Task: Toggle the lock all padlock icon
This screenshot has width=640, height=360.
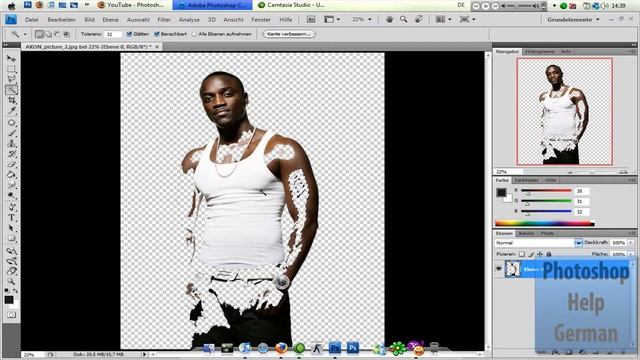Action: pos(549,254)
